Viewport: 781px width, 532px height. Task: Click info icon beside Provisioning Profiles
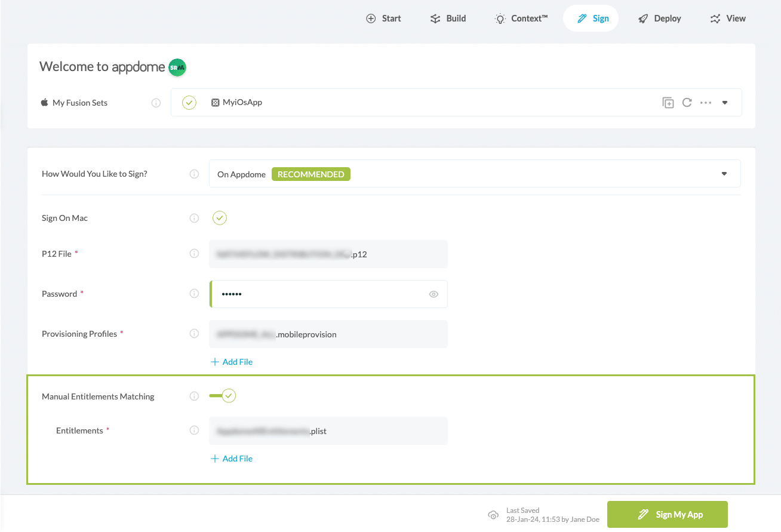click(x=194, y=334)
